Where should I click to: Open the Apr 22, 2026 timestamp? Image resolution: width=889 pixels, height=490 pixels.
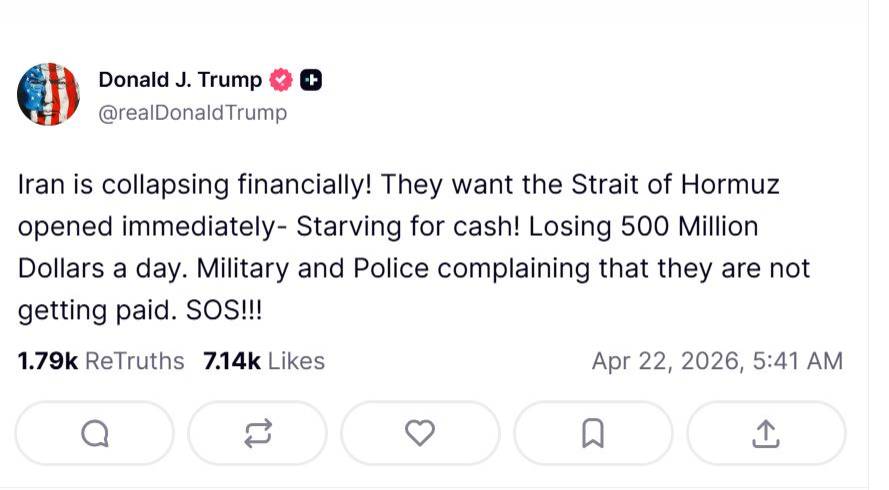pyautogui.click(x=717, y=361)
